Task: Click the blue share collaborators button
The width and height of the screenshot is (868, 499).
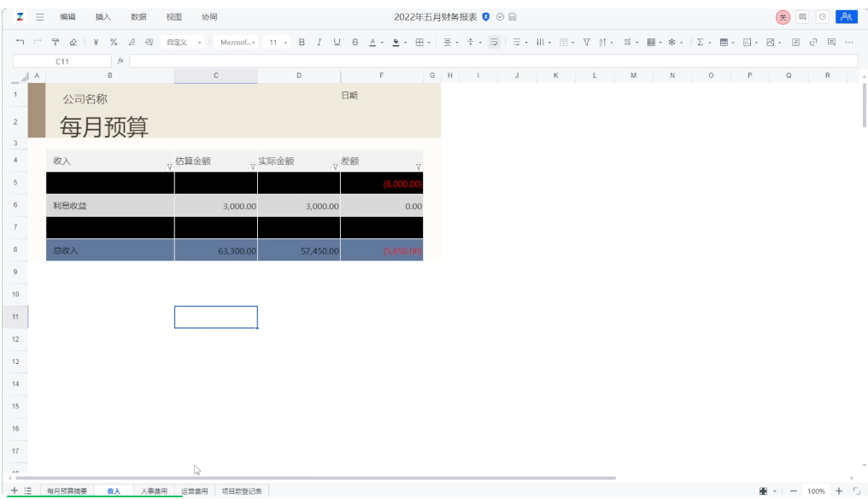Action: click(846, 17)
